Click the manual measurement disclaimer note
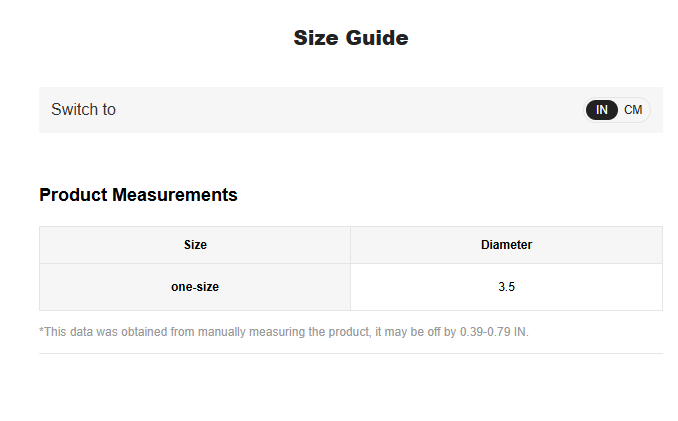 283,332
